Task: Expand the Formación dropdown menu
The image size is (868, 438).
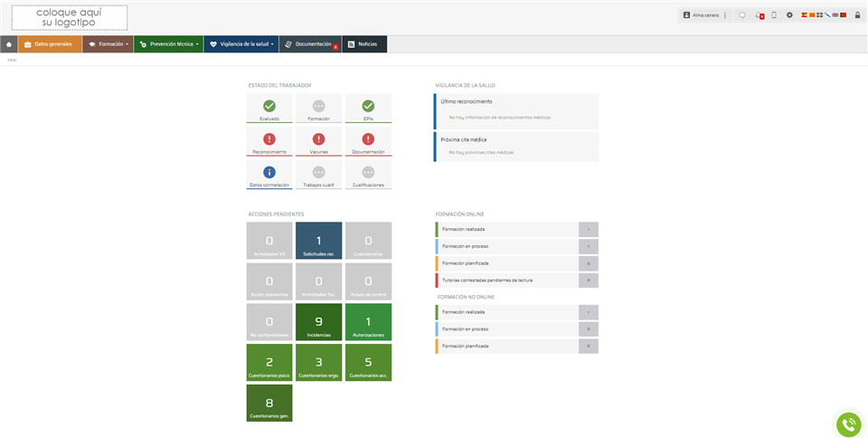Action: coord(108,44)
